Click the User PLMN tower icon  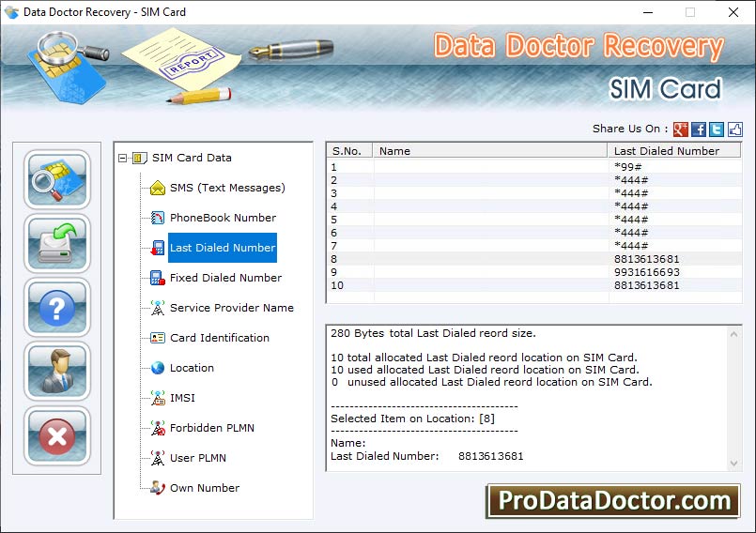coord(157,458)
